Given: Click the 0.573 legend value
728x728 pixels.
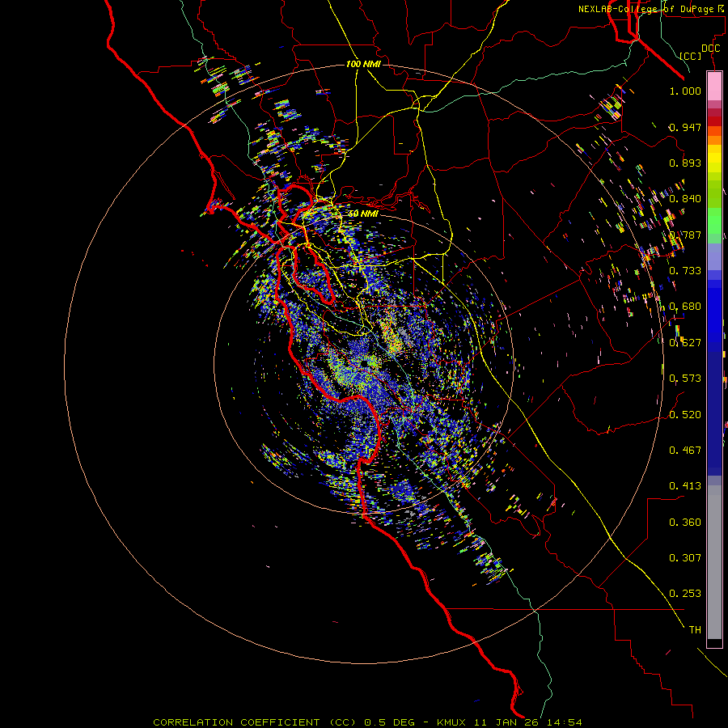Looking at the screenshot, I should [685, 379].
